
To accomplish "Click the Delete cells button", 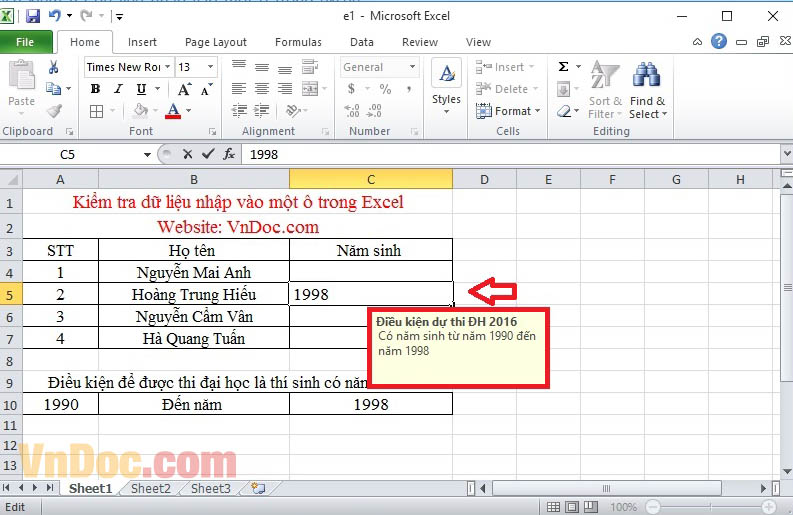I will [x=507, y=89].
